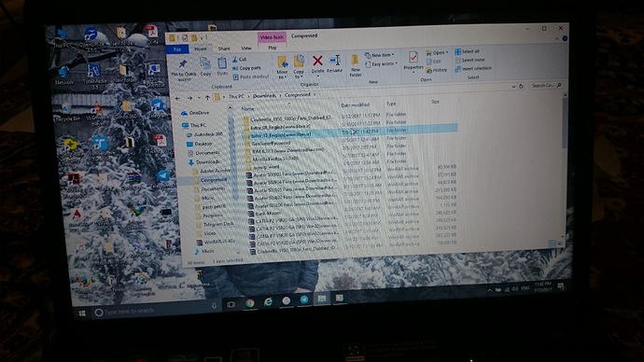Sort by the Name column header
The width and height of the screenshot is (644, 362).
click(x=247, y=109)
